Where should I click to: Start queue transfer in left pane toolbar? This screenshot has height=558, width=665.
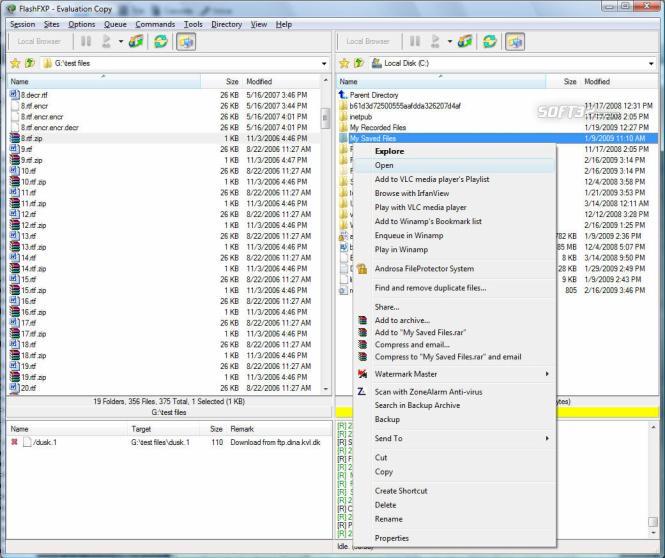(106, 42)
